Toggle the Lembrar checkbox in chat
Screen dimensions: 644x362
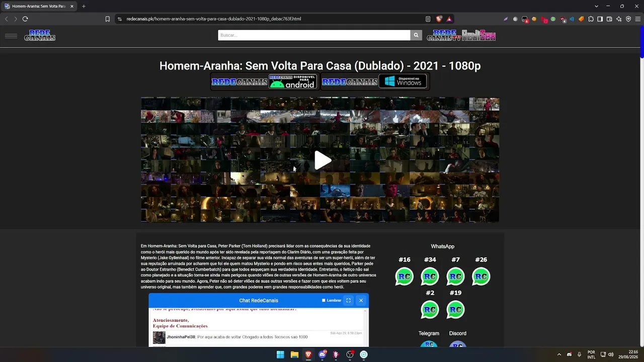coord(324,301)
